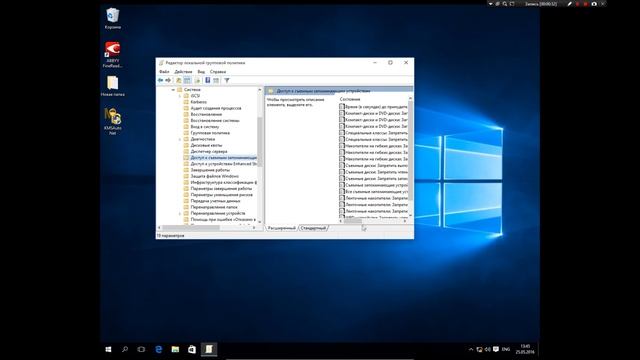
Task: Launch Microsoft Edge from the taskbar
Action: click(159, 349)
